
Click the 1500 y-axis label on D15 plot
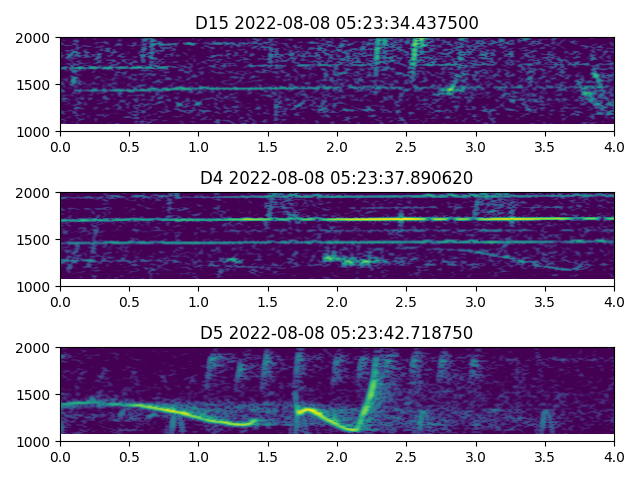pyautogui.click(x=37, y=85)
